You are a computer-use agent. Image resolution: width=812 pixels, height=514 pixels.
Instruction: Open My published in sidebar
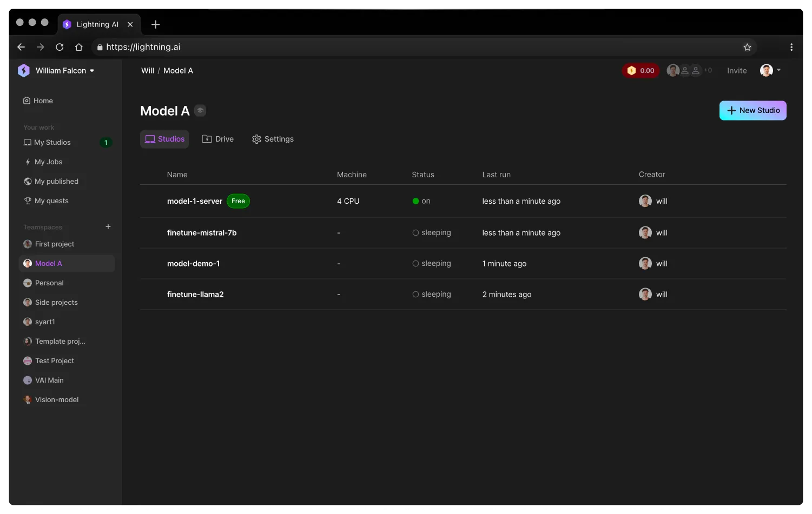[x=51, y=182]
